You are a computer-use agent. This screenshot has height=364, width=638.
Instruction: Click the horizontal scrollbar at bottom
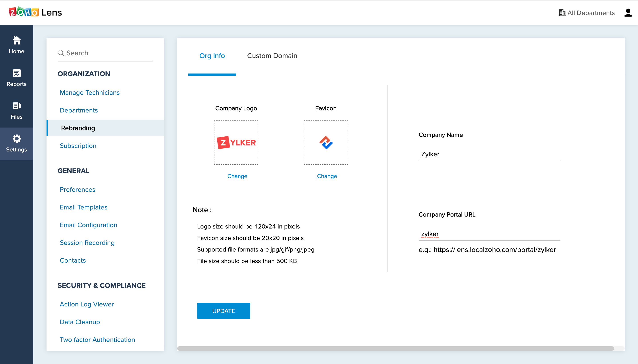coord(395,348)
